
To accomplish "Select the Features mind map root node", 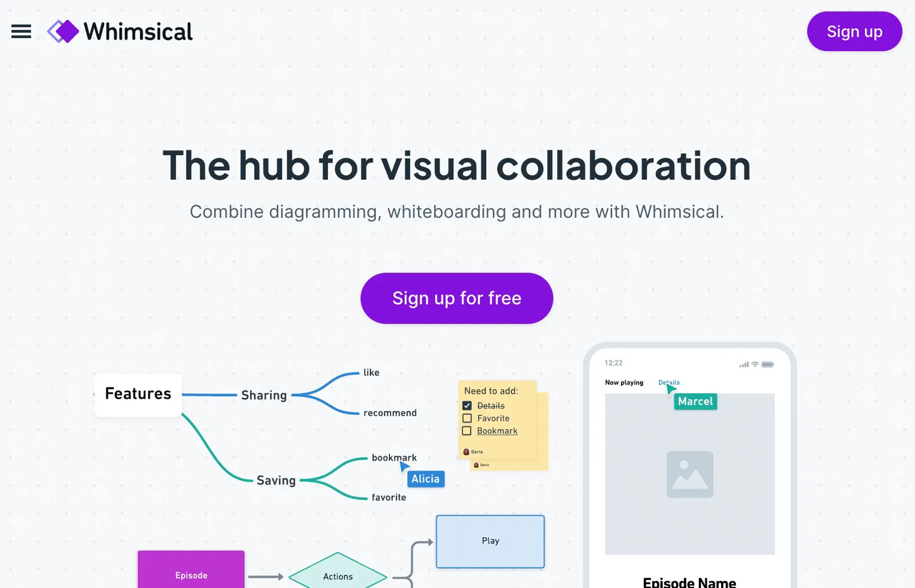I will click(x=138, y=394).
